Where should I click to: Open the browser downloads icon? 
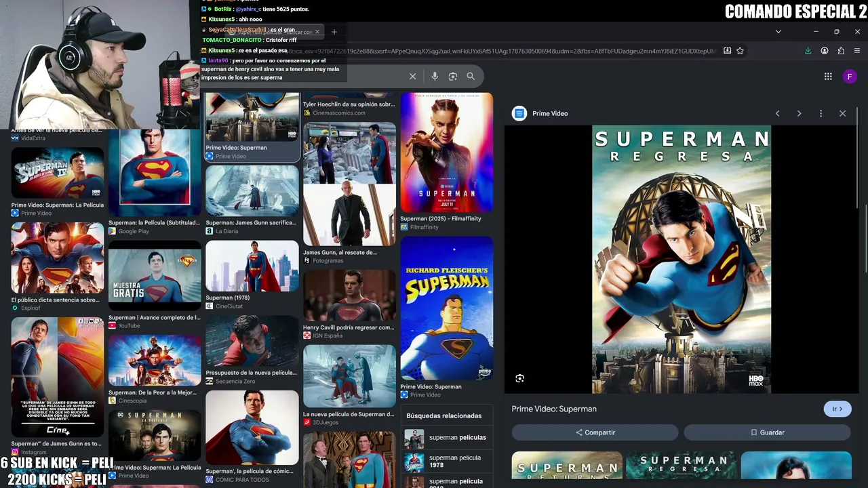click(808, 51)
